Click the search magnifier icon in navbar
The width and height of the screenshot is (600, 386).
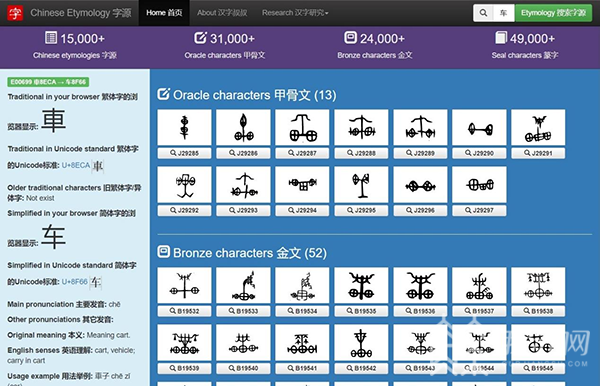[x=483, y=13]
